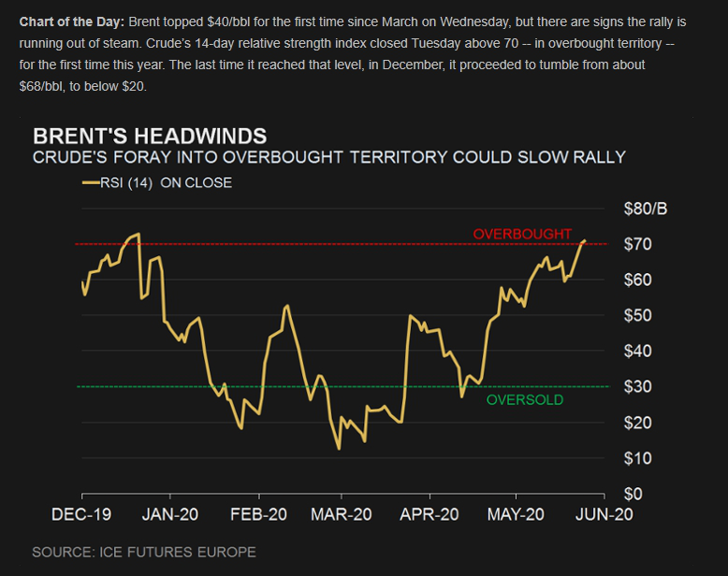The width and height of the screenshot is (728, 576).
Task: Click the $40 axis label
Action: click(x=637, y=351)
